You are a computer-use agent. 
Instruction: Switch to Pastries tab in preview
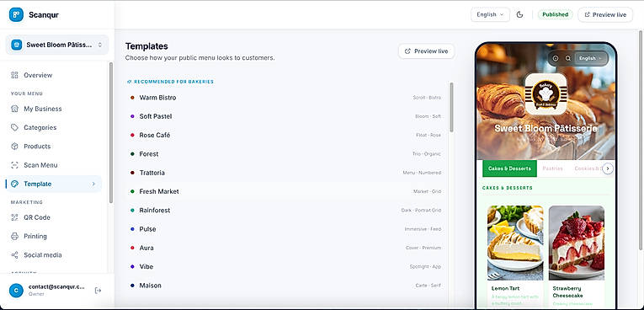point(552,168)
